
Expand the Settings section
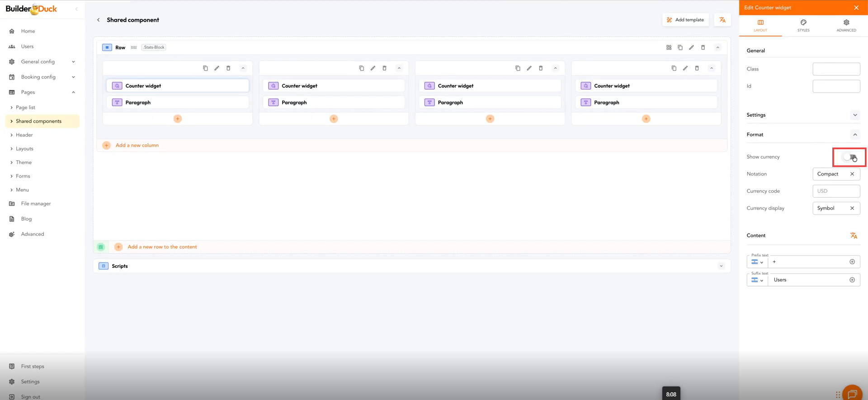854,115
